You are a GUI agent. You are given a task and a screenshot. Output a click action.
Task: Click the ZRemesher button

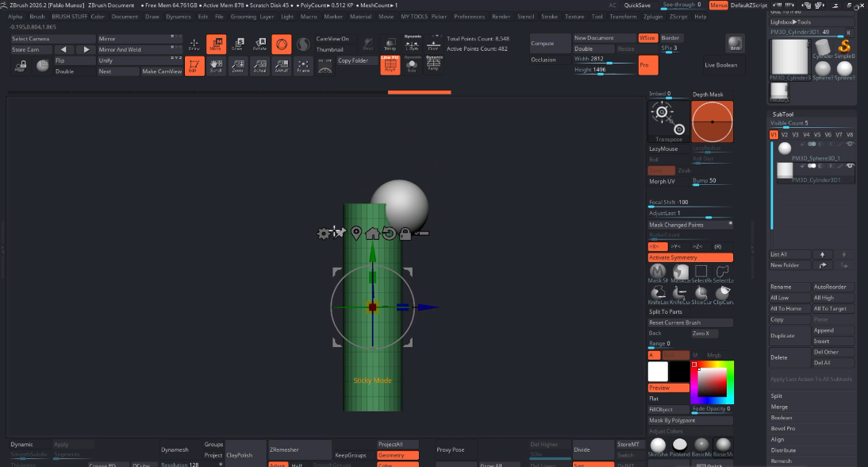point(299,450)
